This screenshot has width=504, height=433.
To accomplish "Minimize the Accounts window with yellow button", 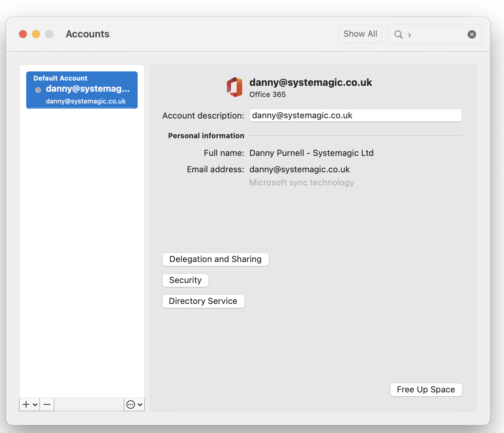I will [x=36, y=34].
